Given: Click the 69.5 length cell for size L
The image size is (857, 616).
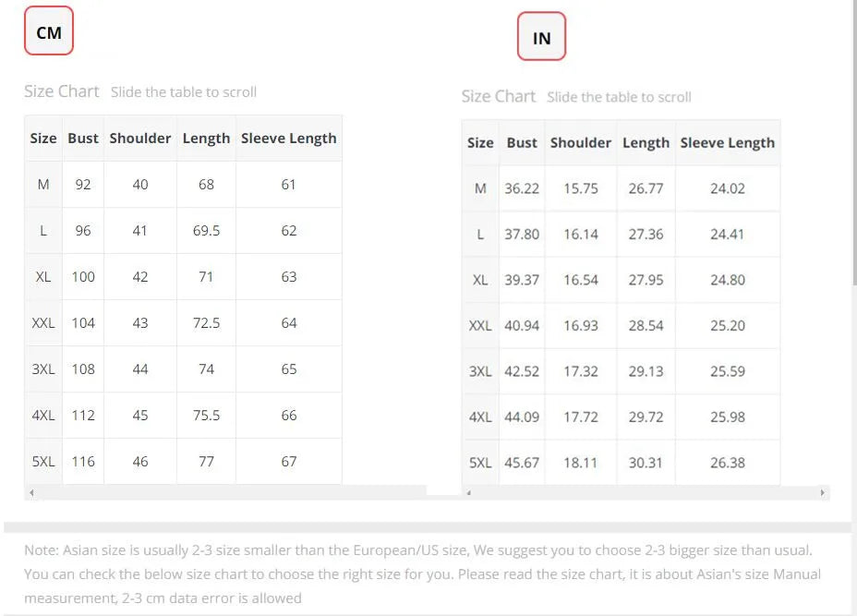Looking at the screenshot, I should tap(206, 231).
